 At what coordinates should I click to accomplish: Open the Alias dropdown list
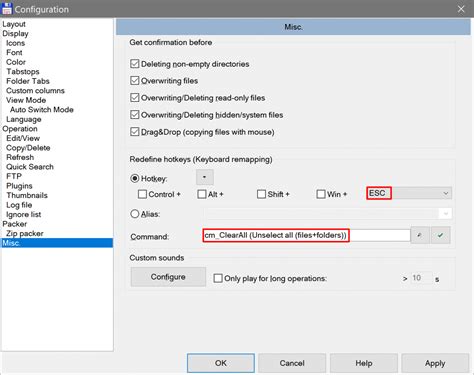pos(446,214)
